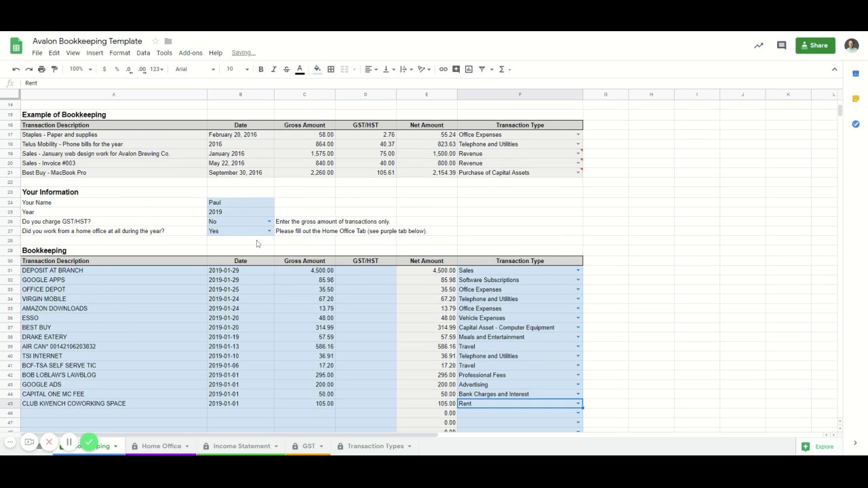This screenshot has height=488, width=868.
Task: Open the File menu
Action: point(37,53)
